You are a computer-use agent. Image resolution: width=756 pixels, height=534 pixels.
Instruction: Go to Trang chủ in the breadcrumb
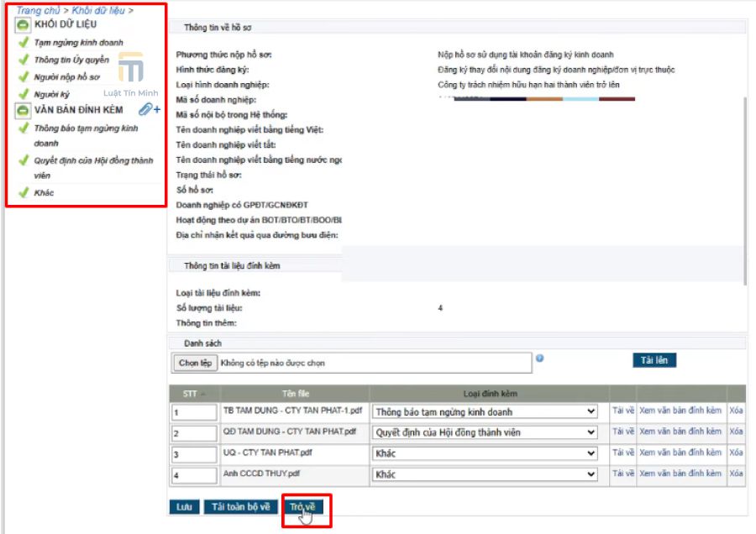(38, 11)
